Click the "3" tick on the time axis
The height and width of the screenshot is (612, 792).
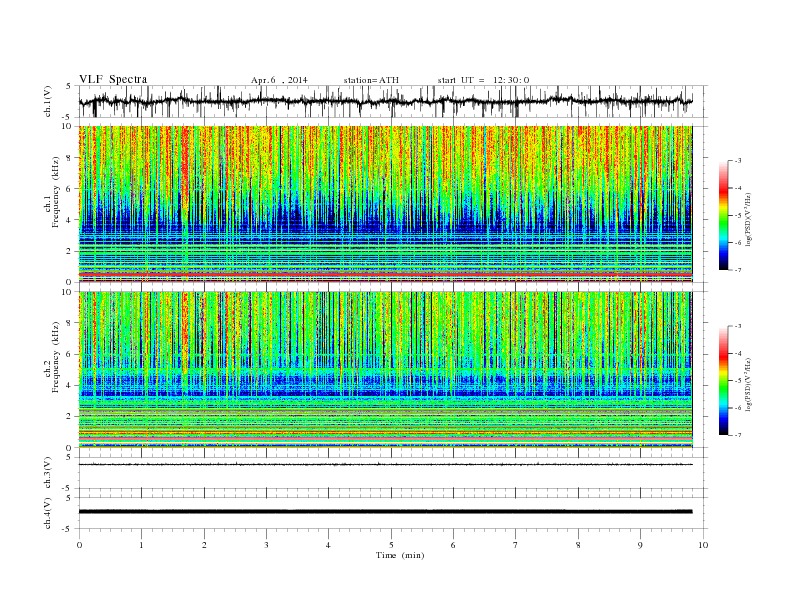pyautogui.click(x=266, y=545)
